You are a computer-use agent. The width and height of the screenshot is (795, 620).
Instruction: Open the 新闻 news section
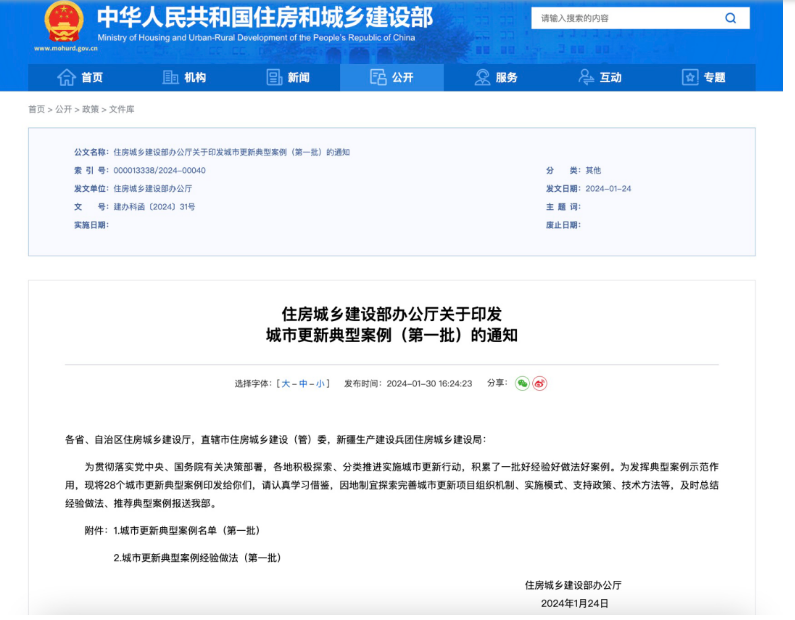coord(288,78)
